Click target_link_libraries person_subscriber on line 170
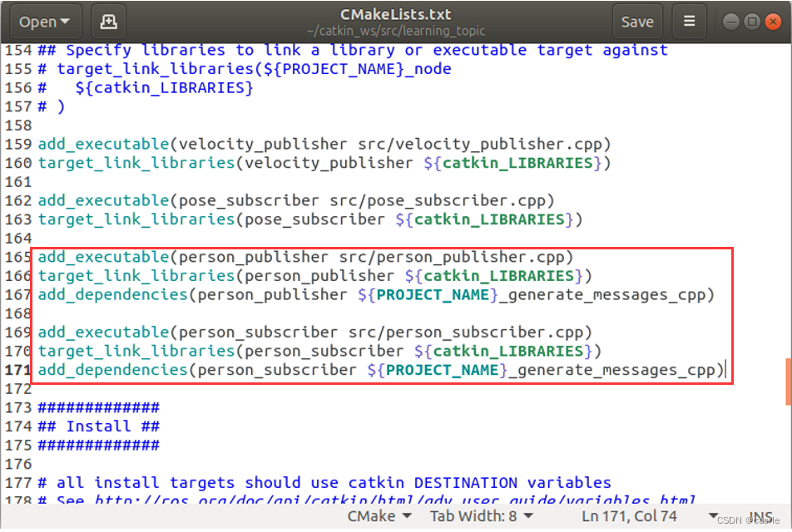 tap(319, 352)
